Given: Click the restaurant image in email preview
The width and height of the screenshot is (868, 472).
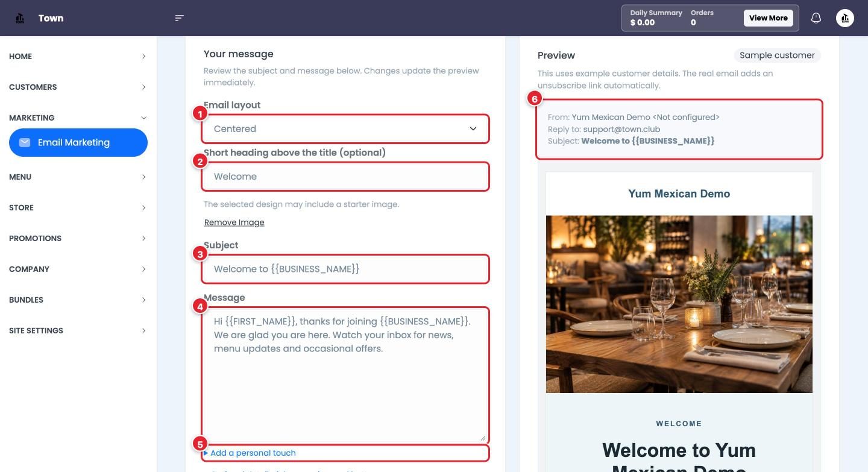Looking at the screenshot, I should (x=679, y=304).
